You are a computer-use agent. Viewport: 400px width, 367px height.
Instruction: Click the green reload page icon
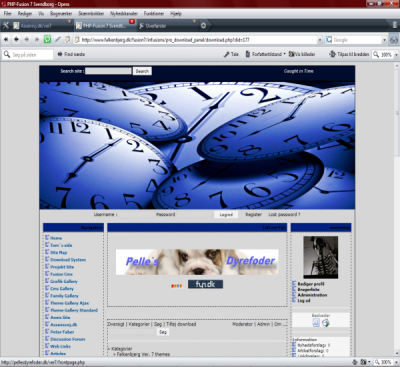[47, 39]
